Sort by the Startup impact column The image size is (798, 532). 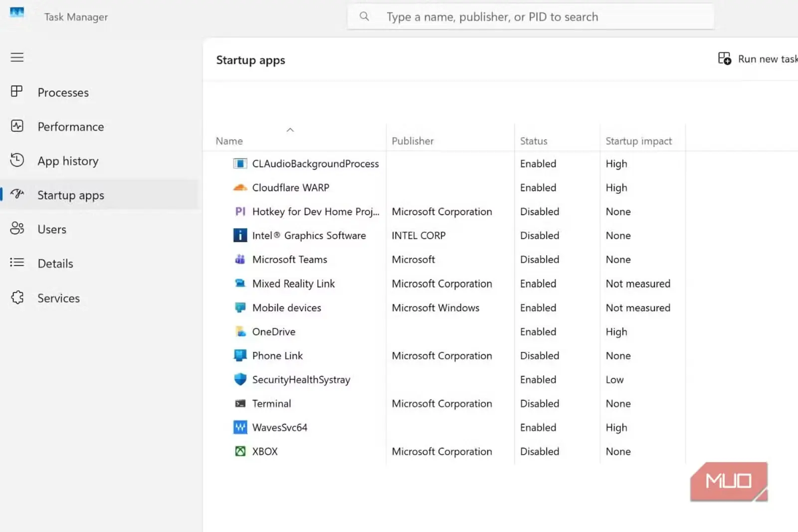pyautogui.click(x=638, y=141)
